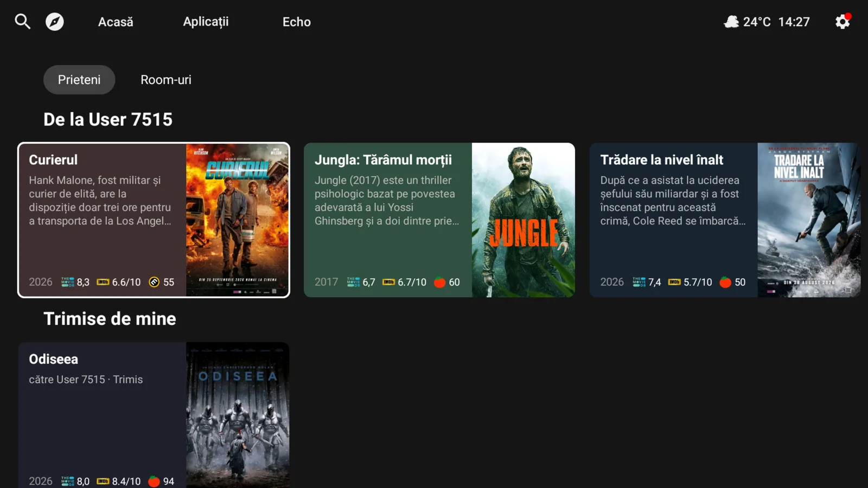The image size is (868, 488).
Task: Select the Prieteni filter chip
Action: (79, 80)
